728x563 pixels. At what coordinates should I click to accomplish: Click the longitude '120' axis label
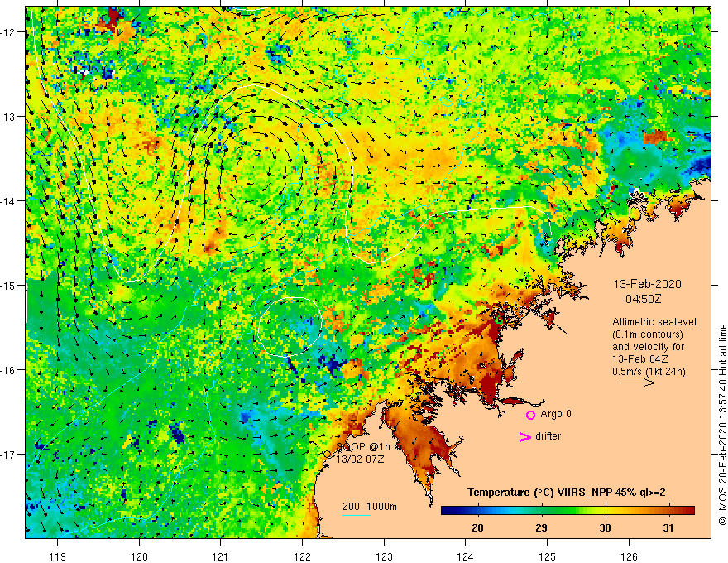tap(139, 556)
